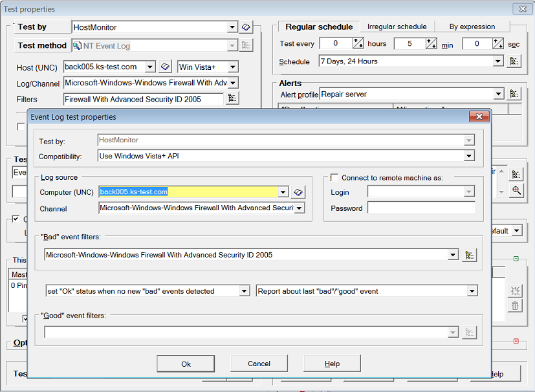Viewport: 535px width, 392px height.
Task: Confirm dialog with Ok button
Action: point(186,364)
